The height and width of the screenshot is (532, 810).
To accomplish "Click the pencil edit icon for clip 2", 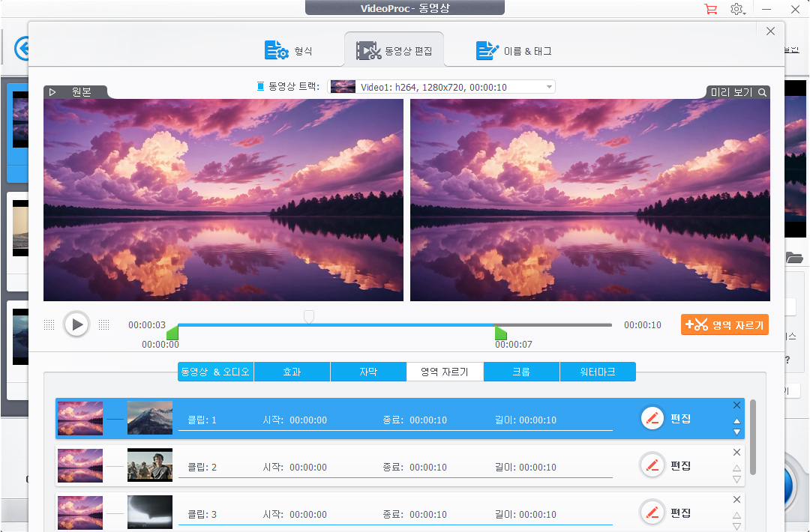I will tap(652, 466).
